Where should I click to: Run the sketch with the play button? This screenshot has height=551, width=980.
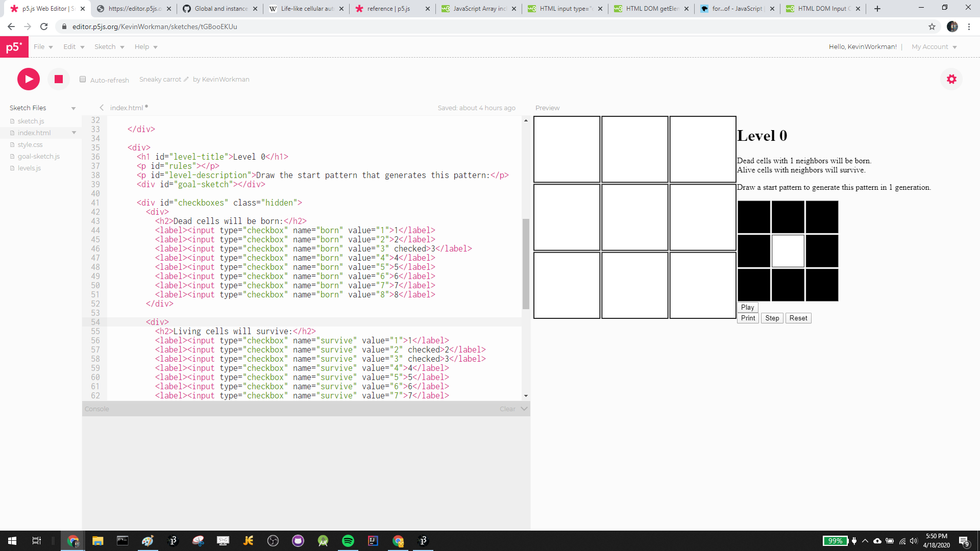29,79
